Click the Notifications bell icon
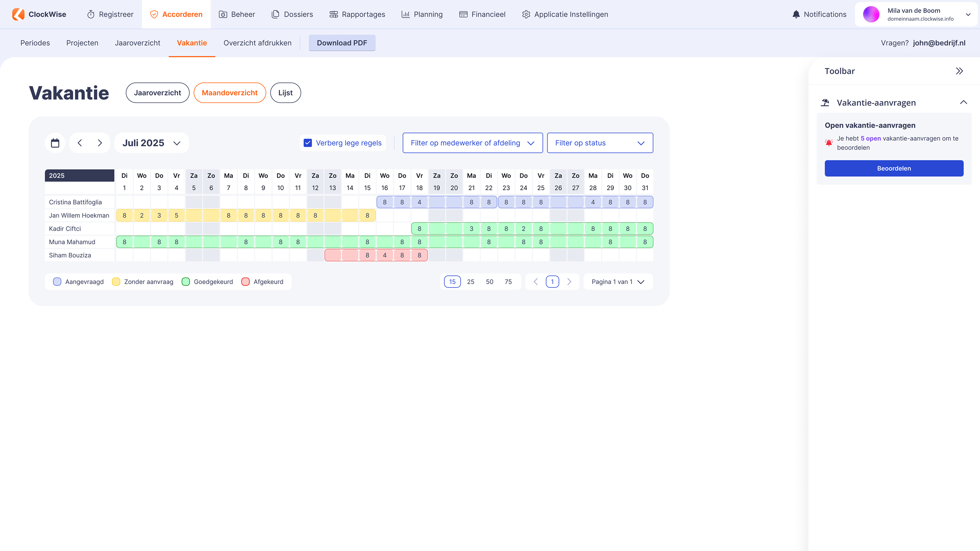The width and height of the screenshot is (980, 551). click(x=796, y=14)
